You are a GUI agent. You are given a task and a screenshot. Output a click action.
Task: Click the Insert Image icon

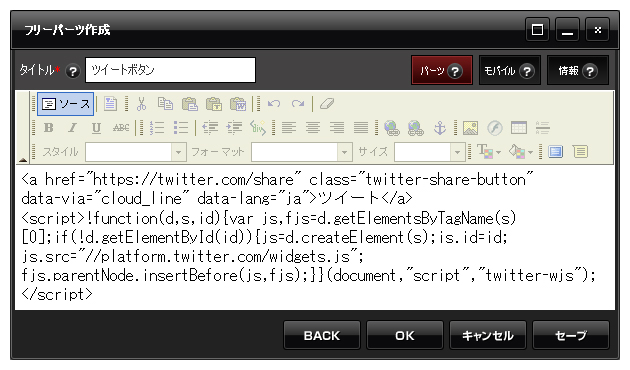click(470, 128)
